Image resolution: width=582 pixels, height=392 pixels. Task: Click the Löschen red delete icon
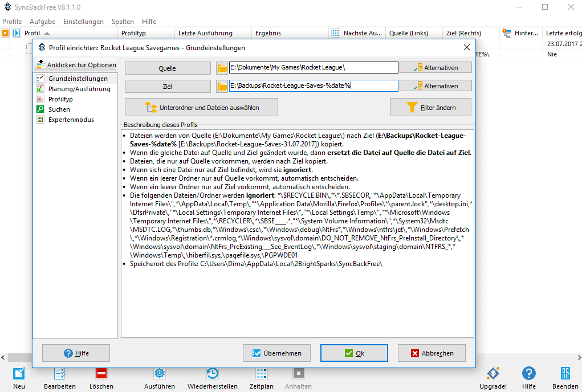101,373
